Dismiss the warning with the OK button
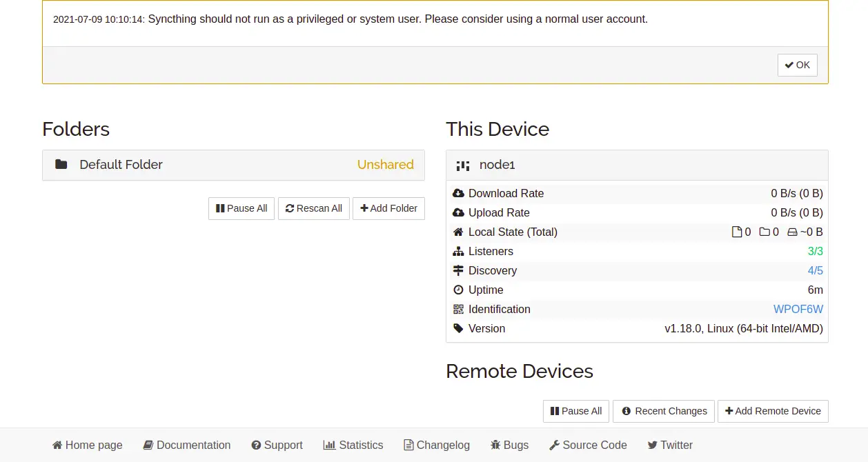 tap(797, 65)
